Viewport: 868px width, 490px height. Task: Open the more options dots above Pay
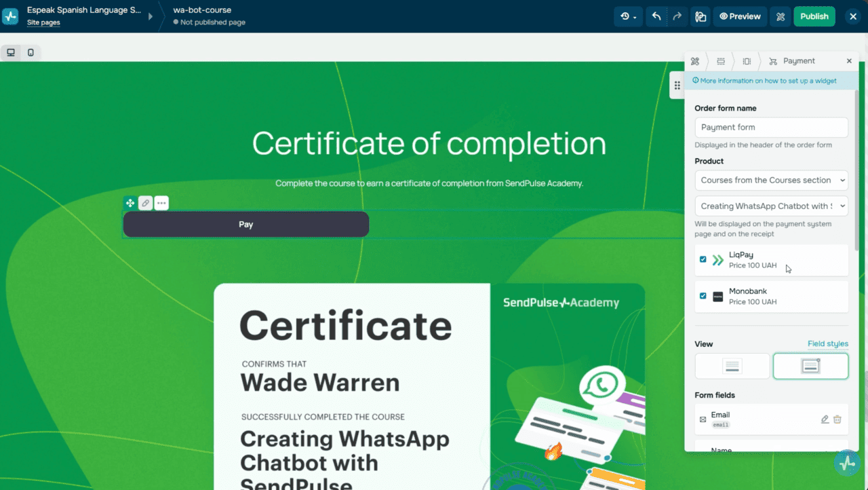(x=161, y=203)
